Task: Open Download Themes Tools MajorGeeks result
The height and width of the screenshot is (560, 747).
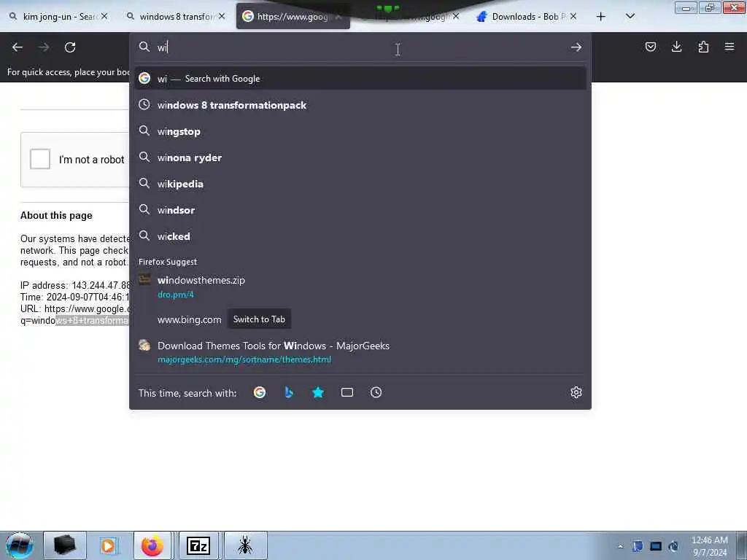Action: pyautogui.click(x=360, y=352)
